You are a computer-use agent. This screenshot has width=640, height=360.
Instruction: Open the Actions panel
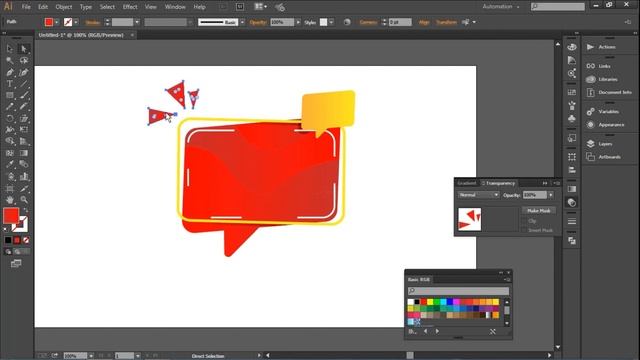coord(608,47)
